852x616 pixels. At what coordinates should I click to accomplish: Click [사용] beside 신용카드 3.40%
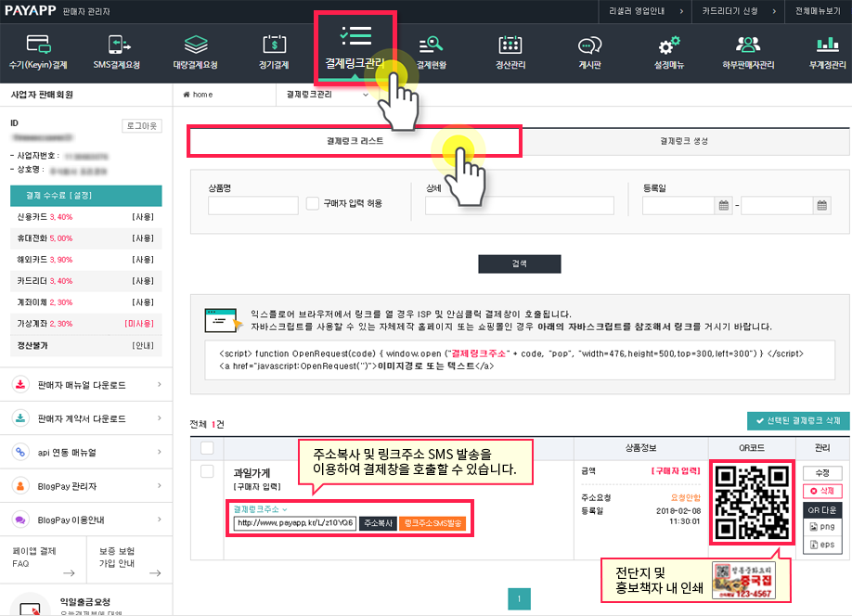(143, 217)
